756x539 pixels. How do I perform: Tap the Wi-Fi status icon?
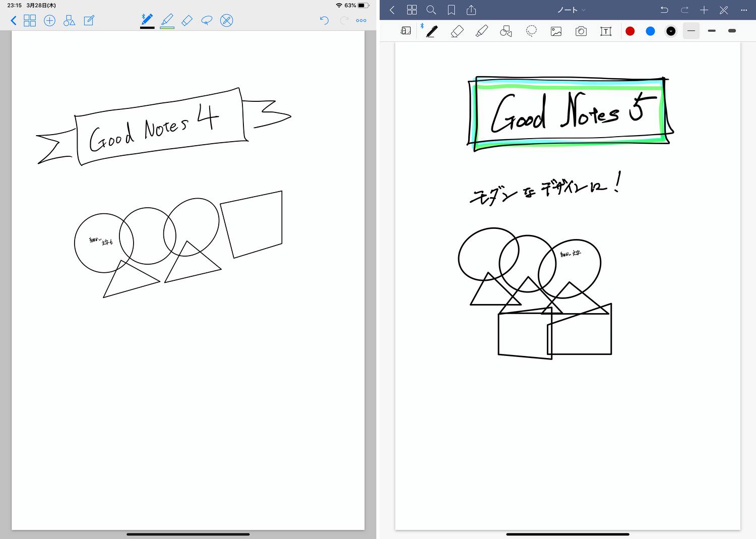339,5
